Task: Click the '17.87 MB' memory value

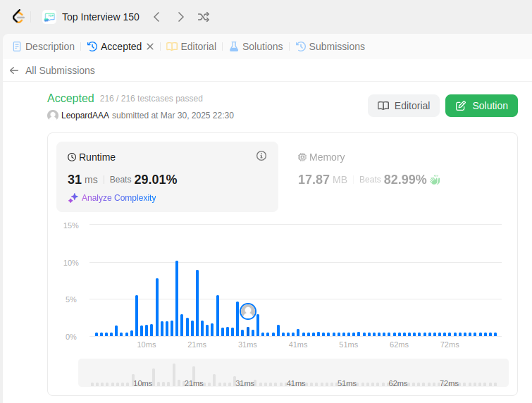Action: [322, 180]
